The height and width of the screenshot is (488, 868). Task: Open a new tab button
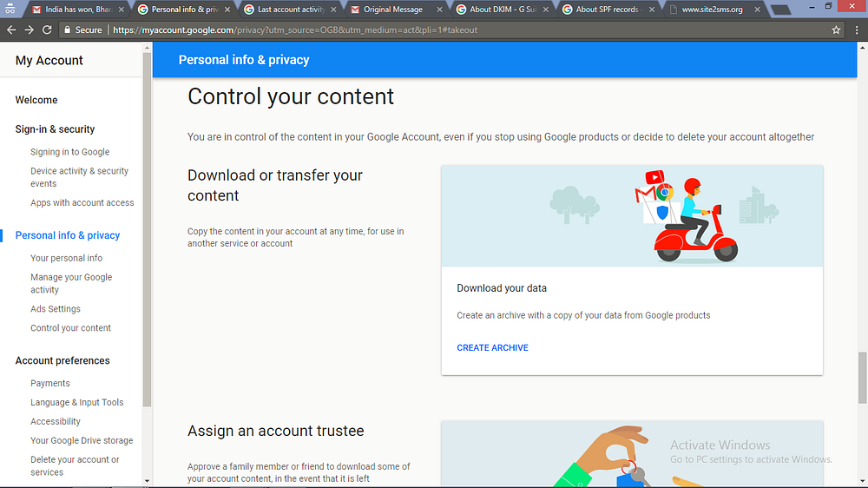[x=780, y=10]
